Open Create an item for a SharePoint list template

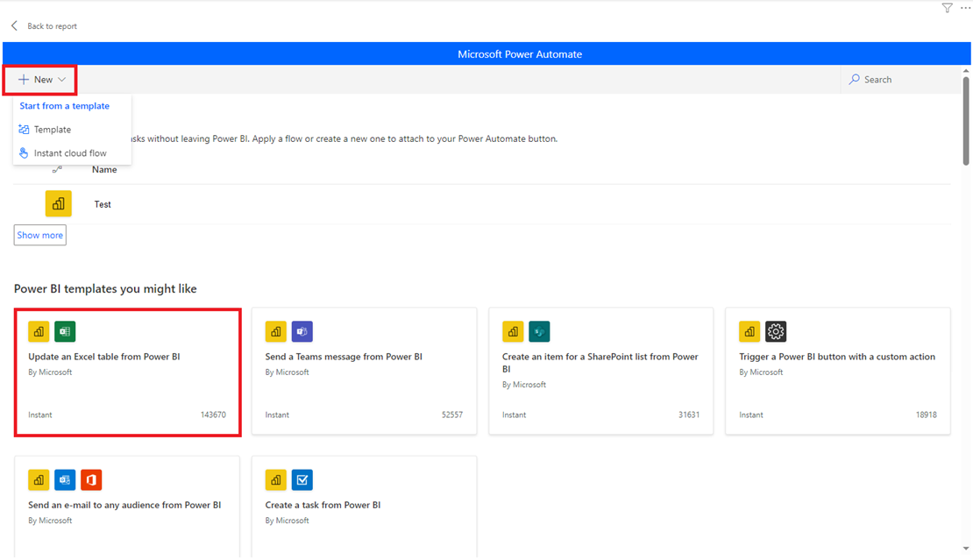pyautogui.click(x=600, y=372)
